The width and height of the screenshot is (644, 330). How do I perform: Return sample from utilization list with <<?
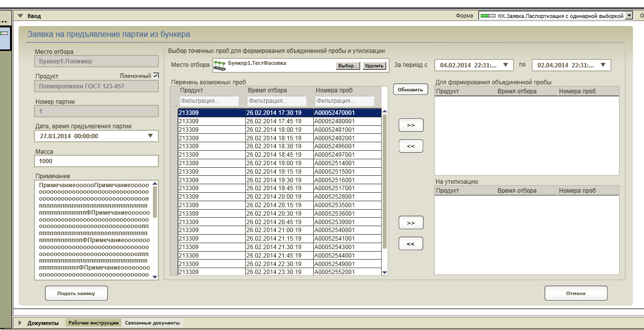coord(411,244)
